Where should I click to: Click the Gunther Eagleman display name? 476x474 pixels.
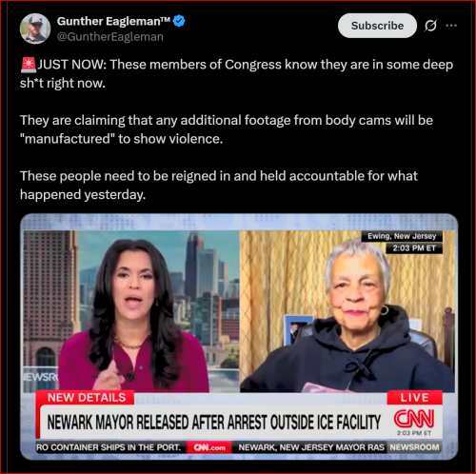(x=113, y=21)
